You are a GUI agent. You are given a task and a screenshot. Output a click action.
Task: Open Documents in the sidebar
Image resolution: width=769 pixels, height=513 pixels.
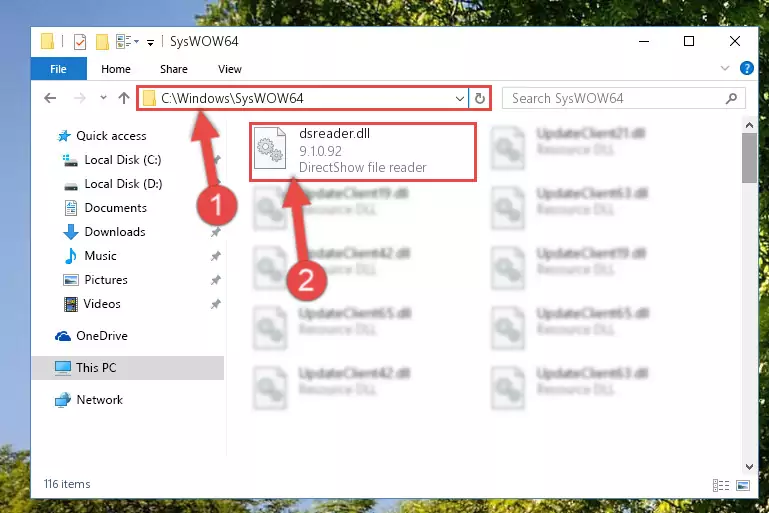tap(115, 208)
